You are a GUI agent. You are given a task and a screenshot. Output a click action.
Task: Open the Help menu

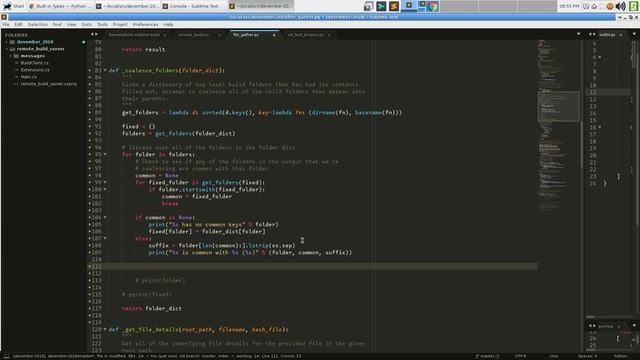(168, 24)
